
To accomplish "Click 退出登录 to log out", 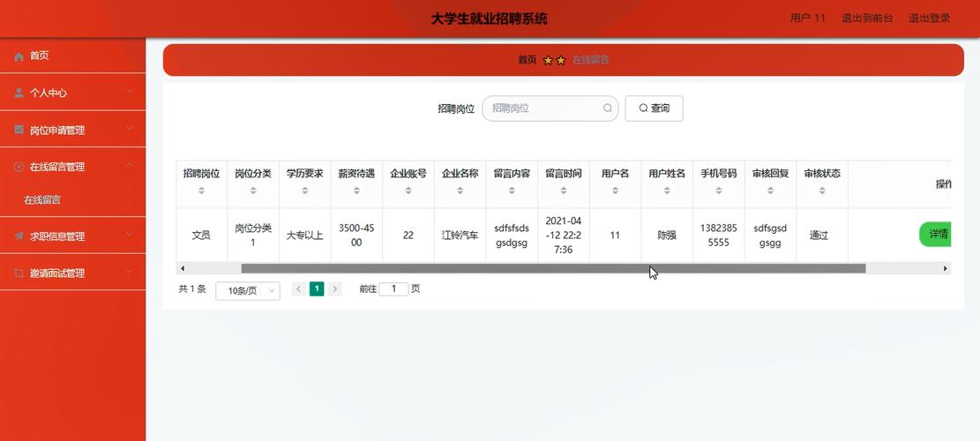I will tap(929, 18).
